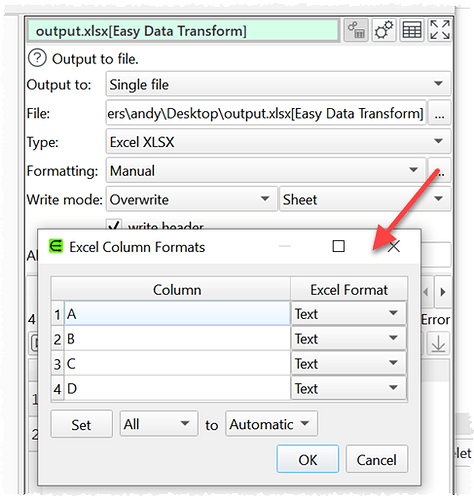Click the file browse ... button
Viewport: 474px width, 500px height.
click(439, 113)
